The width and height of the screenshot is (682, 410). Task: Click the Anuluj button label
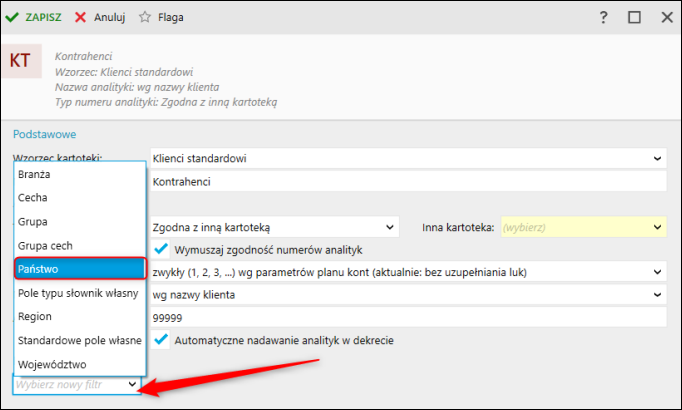110,18
